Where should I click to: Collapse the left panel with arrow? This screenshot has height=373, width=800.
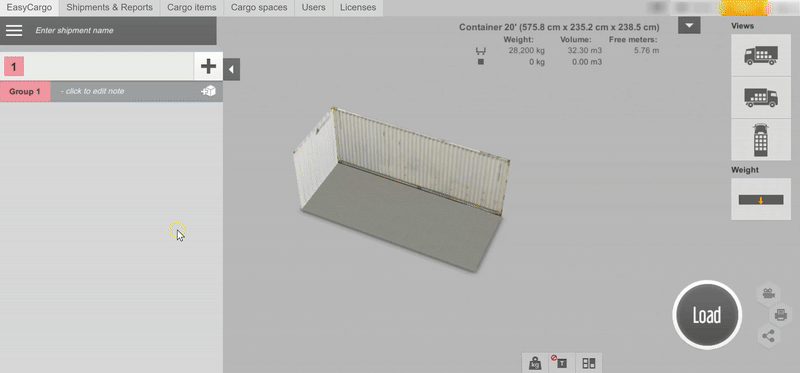click(231, 69)
